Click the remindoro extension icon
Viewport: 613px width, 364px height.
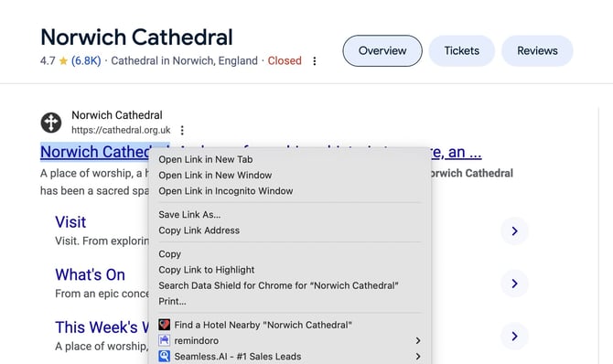point(164,340)
